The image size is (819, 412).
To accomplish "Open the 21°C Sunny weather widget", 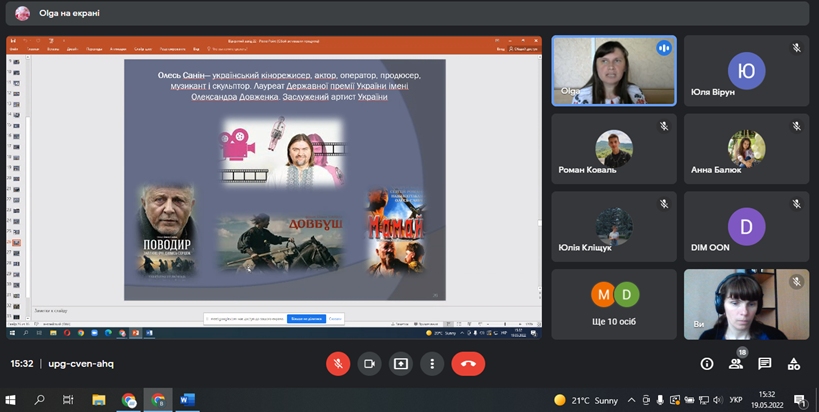I will click(580, 400).
